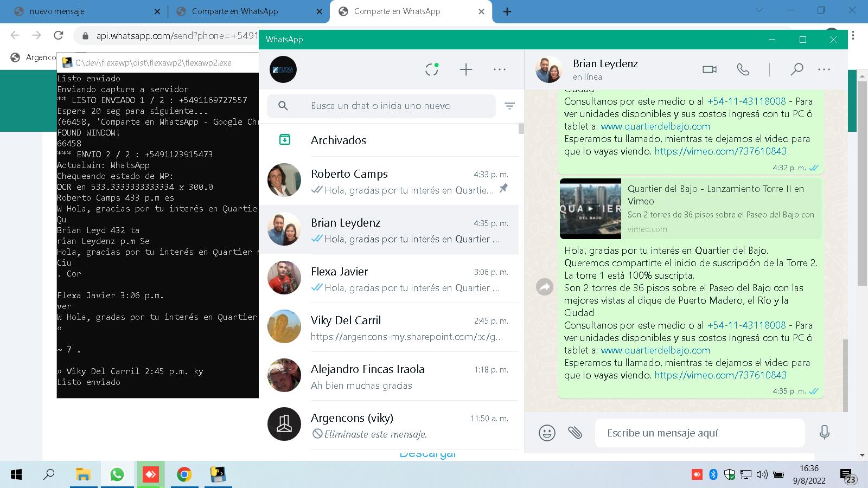Open taskbar search magnifier
The height and width of the screenshot is (488, 868).
tap(49, 475)
